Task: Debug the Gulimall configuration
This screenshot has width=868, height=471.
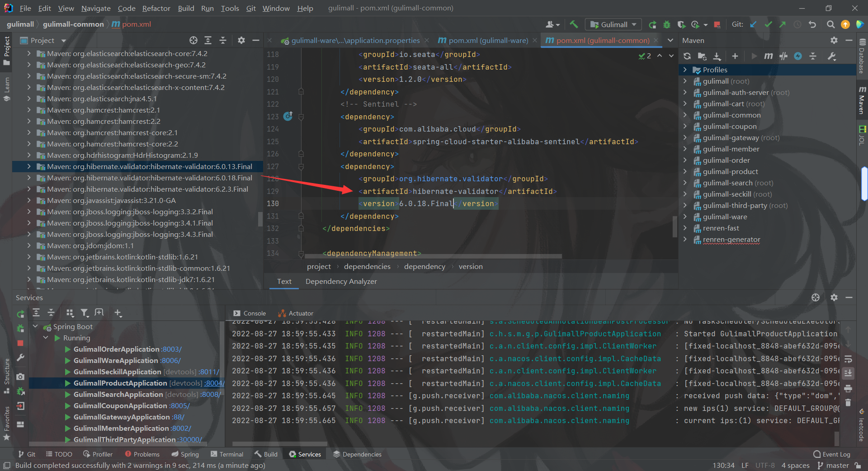Action: point(667,24)
